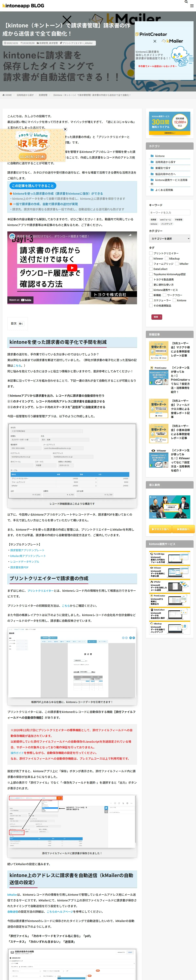Open the 小善本店様 report article
This screenshot has height=980, width=196.
click(180, 432)
